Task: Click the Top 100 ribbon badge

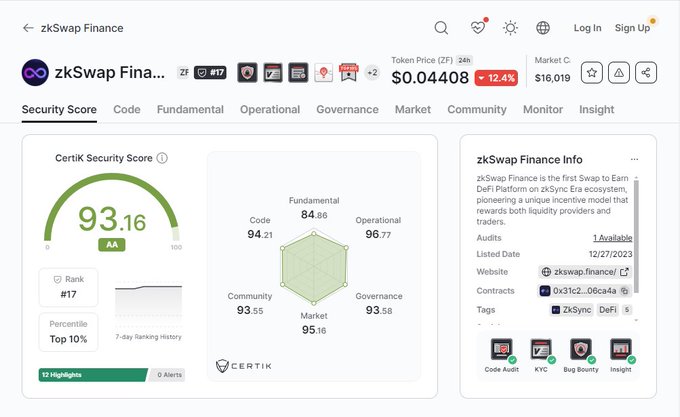Action: point(349,72)
